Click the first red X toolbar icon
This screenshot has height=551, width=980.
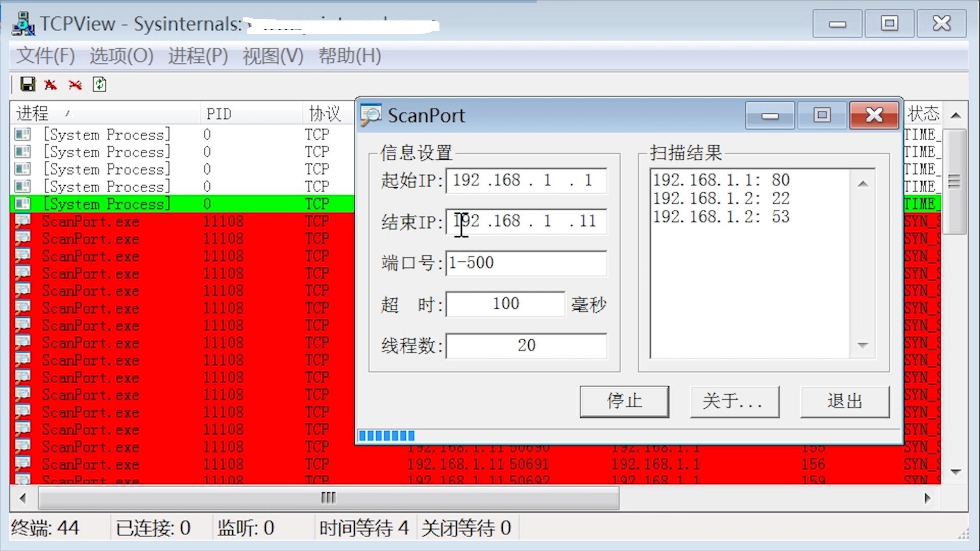pos(50,84)
